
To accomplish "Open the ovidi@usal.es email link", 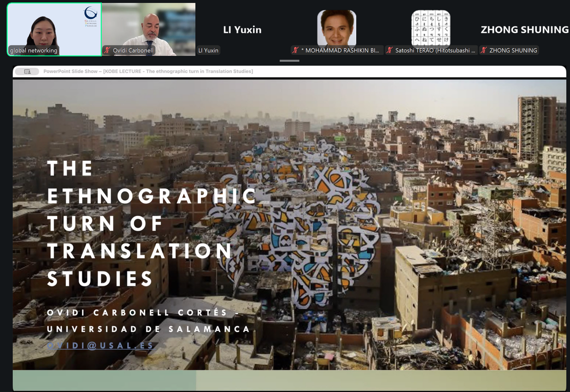I will click(100, 345).
